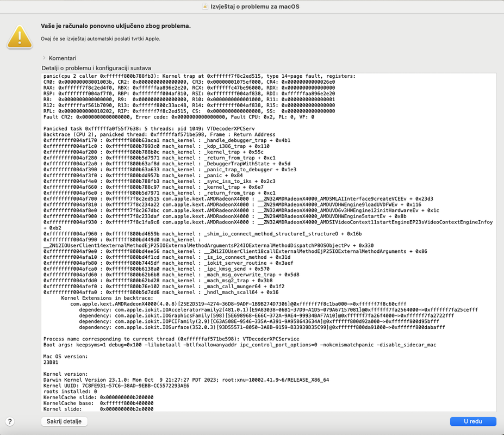Click the _ipc_kmsg_send backtrace line
The height and width of the screenshot is (435, 504).
point(157,269)
